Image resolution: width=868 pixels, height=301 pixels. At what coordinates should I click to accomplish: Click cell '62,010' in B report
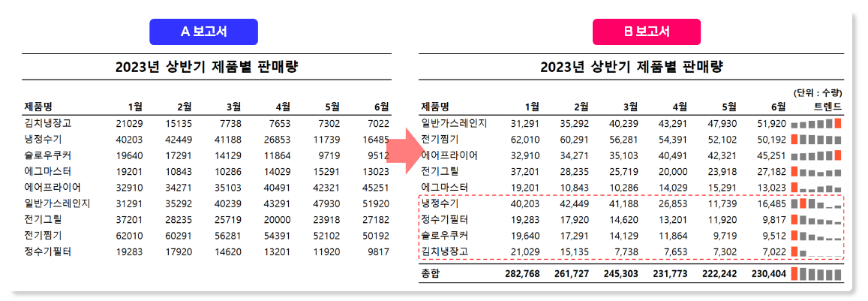[525, 139]
